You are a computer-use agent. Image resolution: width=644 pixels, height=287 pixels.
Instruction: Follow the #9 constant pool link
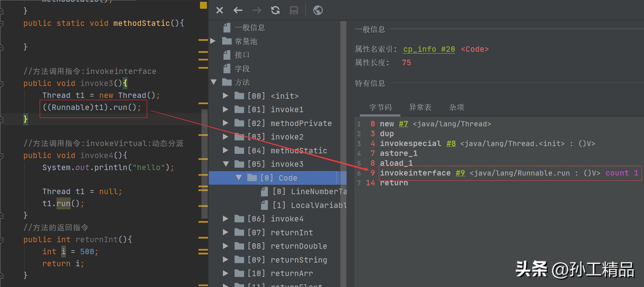[460, 173]
